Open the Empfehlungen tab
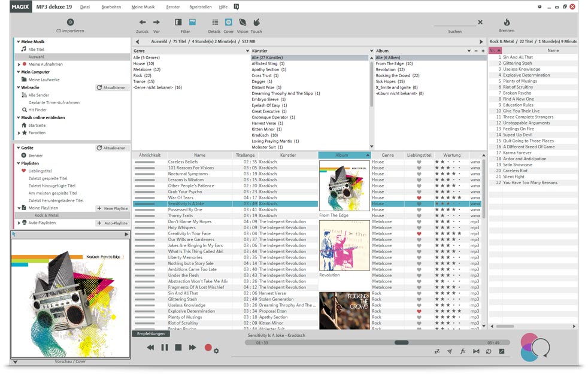Viewport: 588px width, 377px height. pyautogui.click(x=151, y=333)
